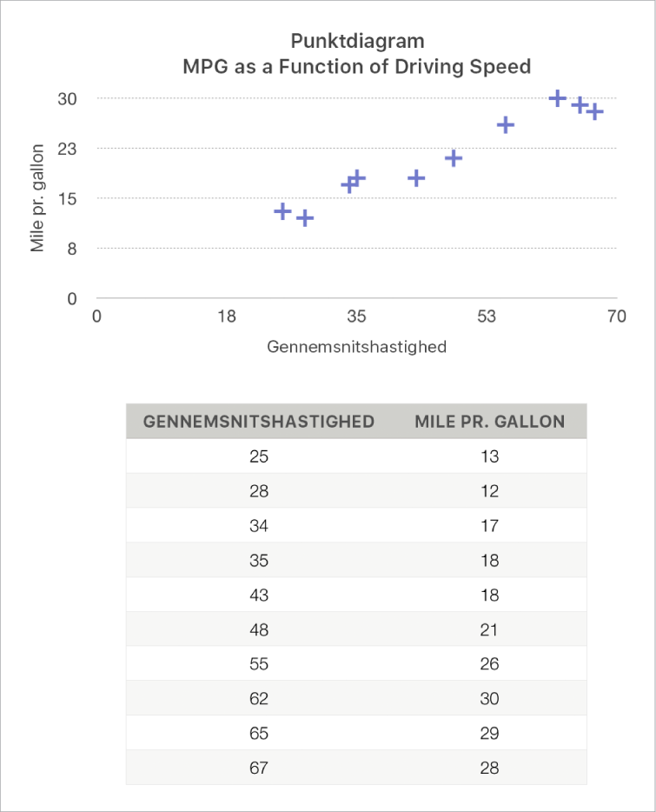Select the table cell with value 30
The width and height of the screenshot is (656, 812).
point(490,699)
